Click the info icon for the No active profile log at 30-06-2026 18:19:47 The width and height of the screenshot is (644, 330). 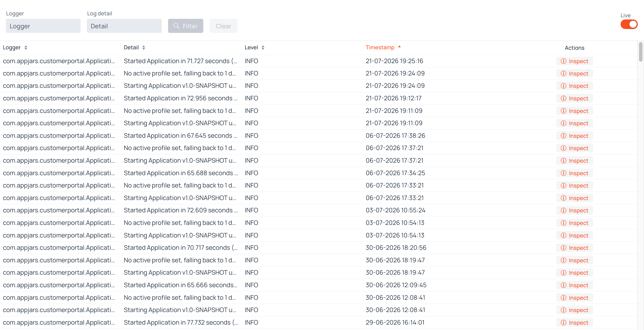[x=563, y=260]
